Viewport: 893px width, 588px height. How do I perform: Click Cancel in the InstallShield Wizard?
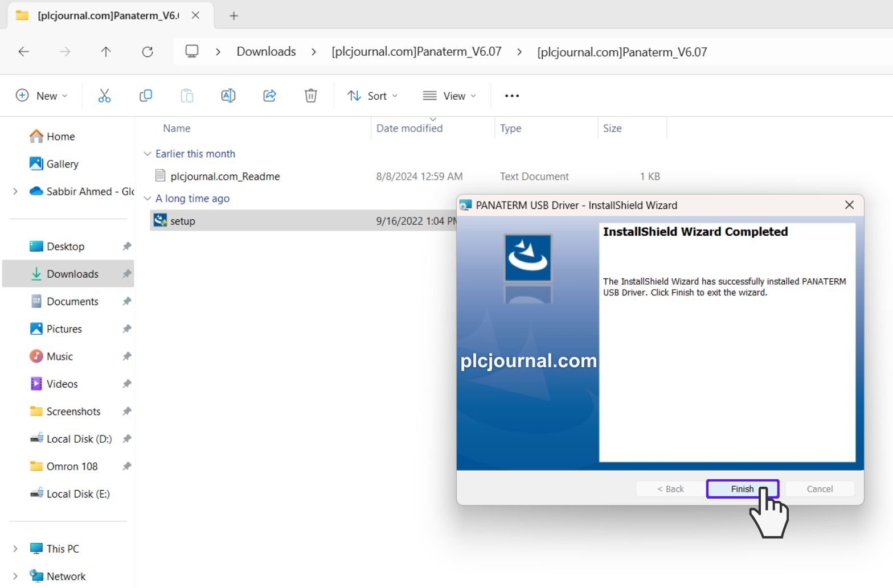820,489
